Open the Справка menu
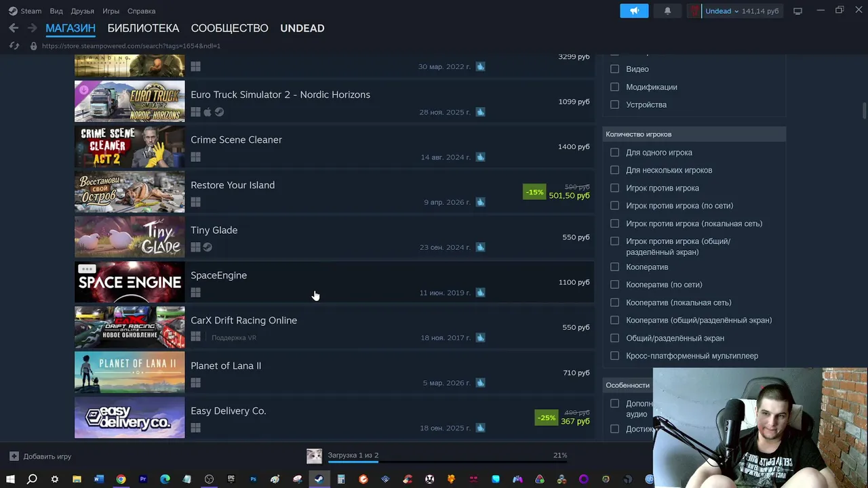The height and width of the screenshot is (488, 868). coord(141,11)
